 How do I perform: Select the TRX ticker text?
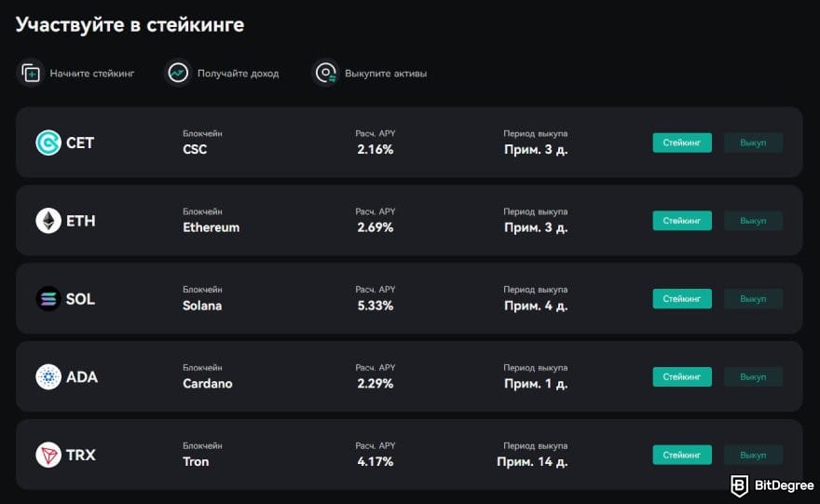[x=80, y=455]
